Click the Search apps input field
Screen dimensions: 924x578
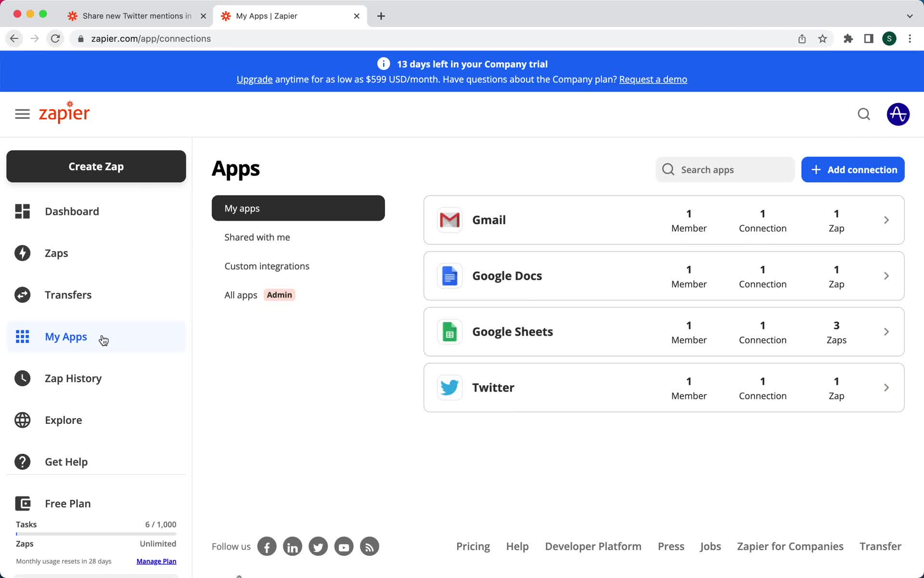click(725, 169)
